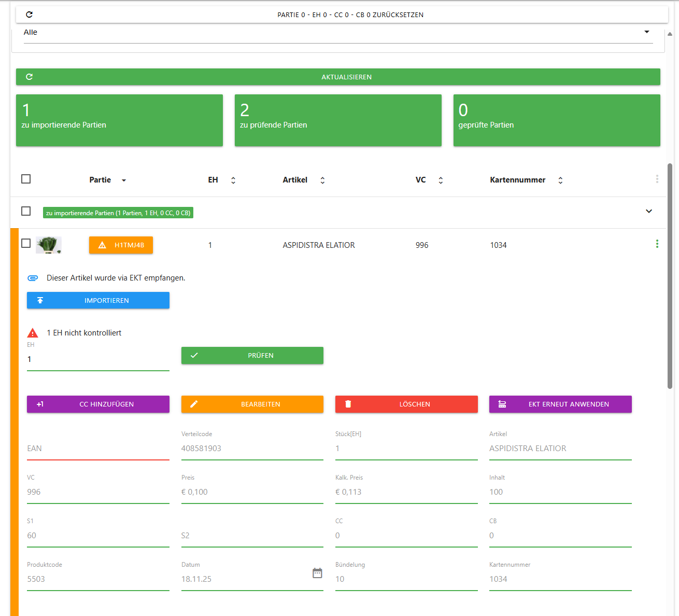Click the EAN input field
The width and height of the screenshot is (679, 616).
pyautogui.click(x=98, y=449)
